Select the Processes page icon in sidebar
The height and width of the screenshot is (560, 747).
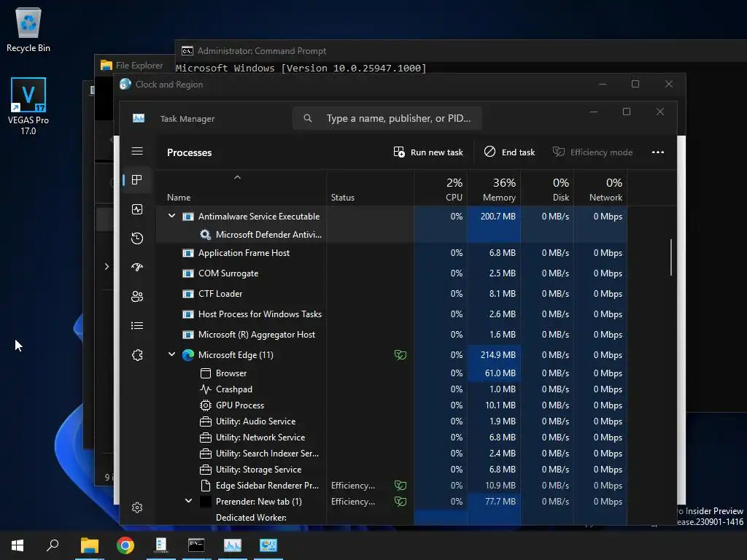point(137,180)
